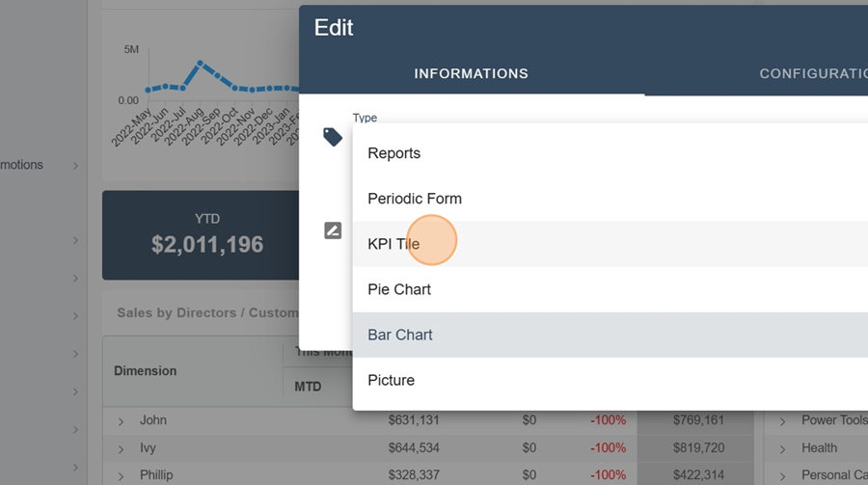Select Reports from the Type list

pyautogui.click(x=393, y=153)
